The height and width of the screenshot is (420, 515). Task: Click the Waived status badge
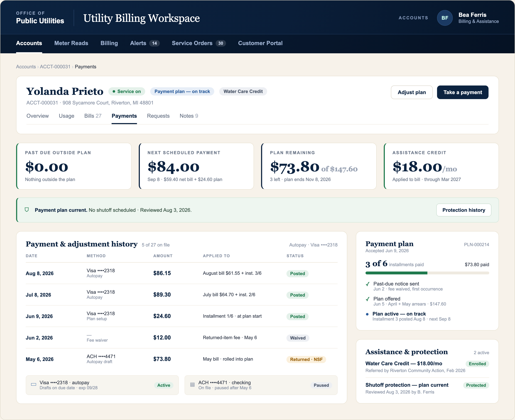(298, 338)
